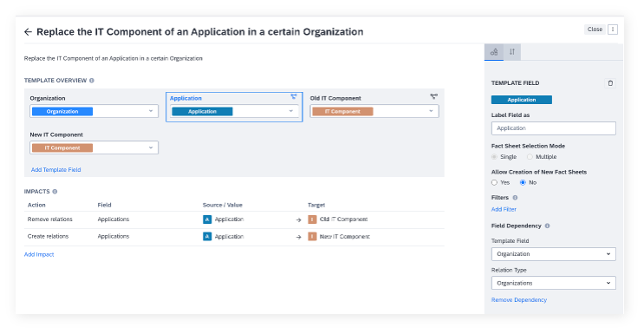Click arrow in Create relations row
Image resolution: width=644 pixels, height=334 pixels.
[x=298, y=237]
